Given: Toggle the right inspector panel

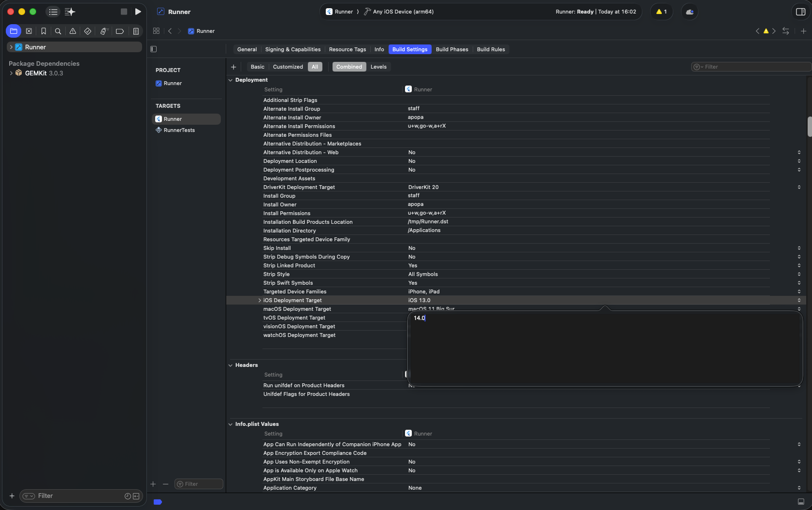Looking at the screenshot, I should pos(800,12).
